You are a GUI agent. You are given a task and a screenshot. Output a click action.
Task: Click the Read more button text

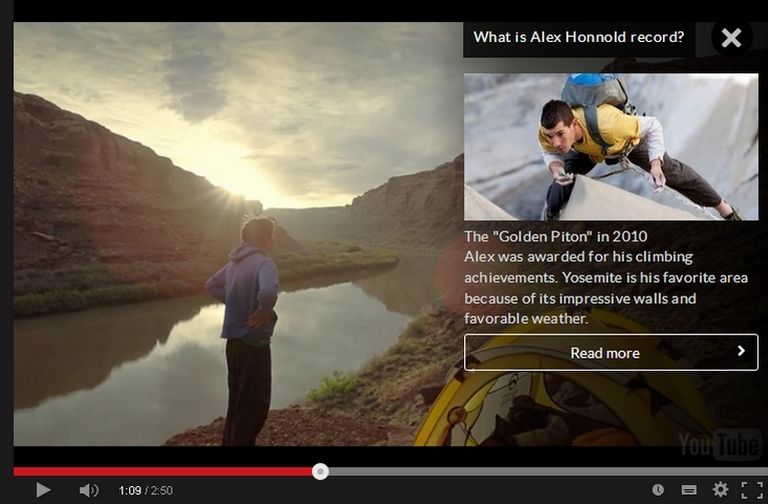point(605,353)
